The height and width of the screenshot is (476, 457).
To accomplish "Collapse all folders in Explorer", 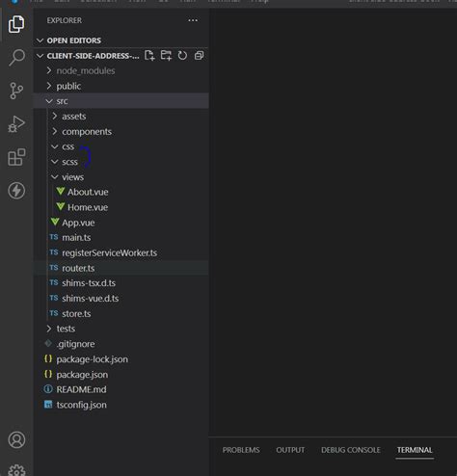I will point(200,56).
